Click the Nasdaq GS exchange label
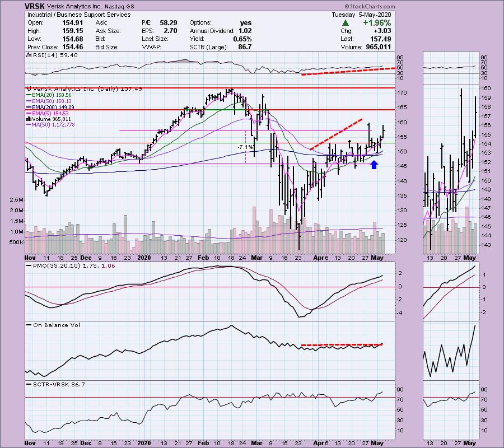This screenshot has width=504, height=448. (x=119, y=6)
